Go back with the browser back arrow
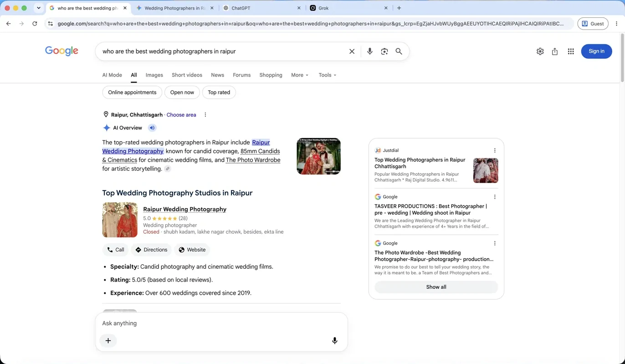 click(8, 24)
